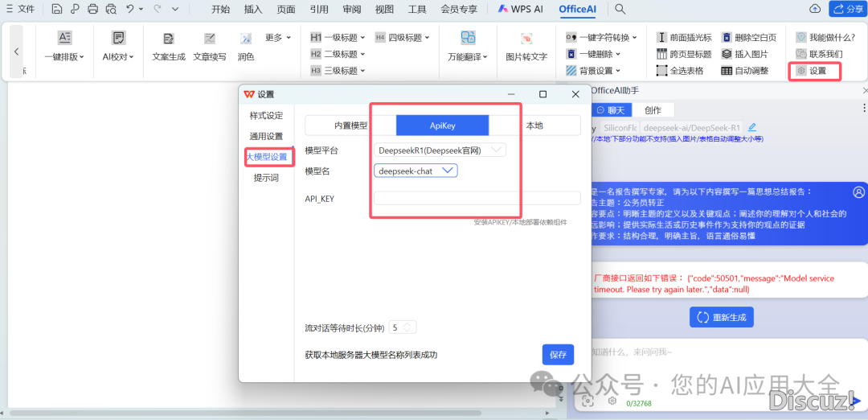Click the 文案生成 ribbon icon
Image resolution: width=868 pixels, height=420 pixels.
point(169,39)
